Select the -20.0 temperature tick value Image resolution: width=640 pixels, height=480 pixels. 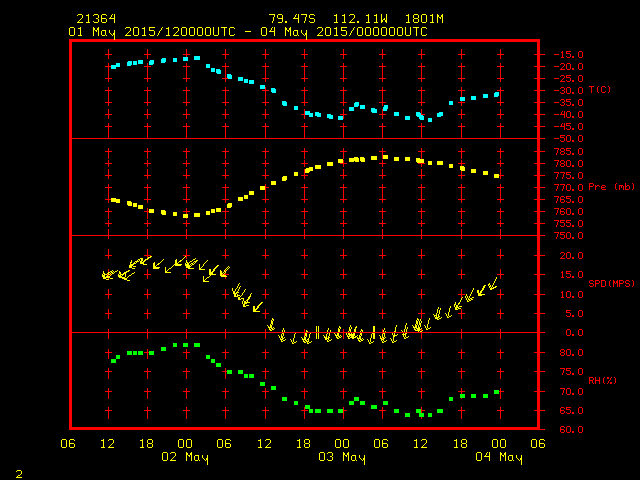(569, 67)
